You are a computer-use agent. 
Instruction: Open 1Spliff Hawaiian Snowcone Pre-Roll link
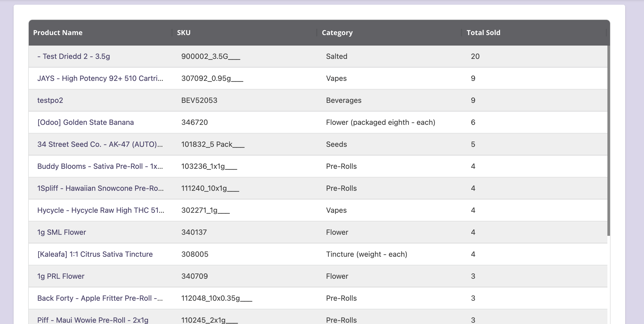click(100, 188)
